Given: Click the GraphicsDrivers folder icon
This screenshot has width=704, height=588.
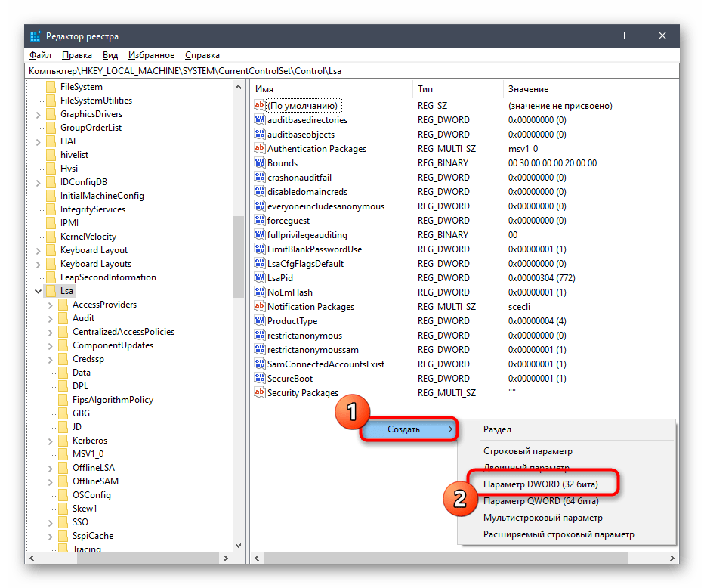Looking at the screenshot, I should 51,114.
